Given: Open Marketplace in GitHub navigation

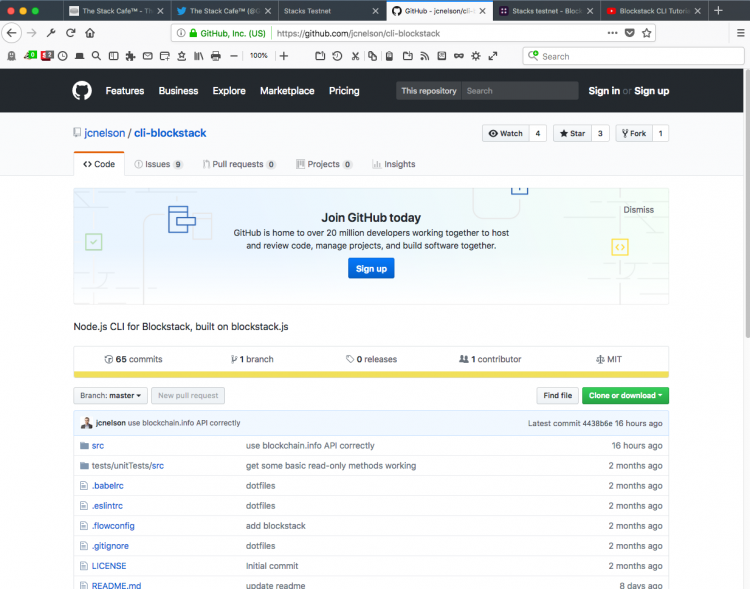Looking at the screenshot, I should pos(287,91).
